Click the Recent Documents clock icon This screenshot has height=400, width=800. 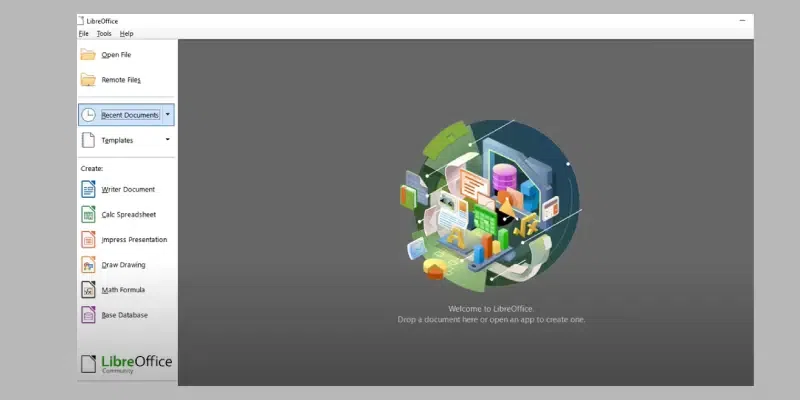88,115
